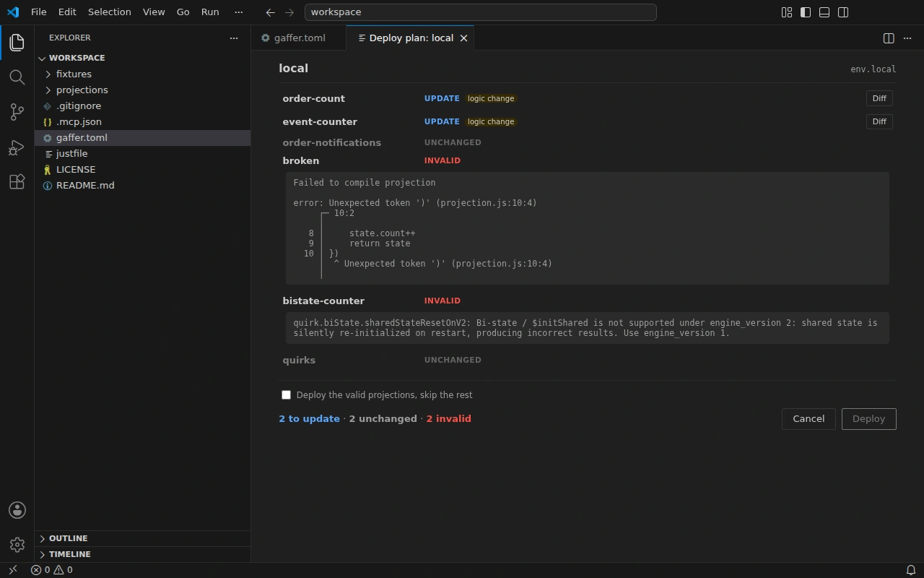Image resolution: width=924 pixels, height=578 pixels.
Task: Click the 2 to update summary text
Action: (x=309, y=419)
